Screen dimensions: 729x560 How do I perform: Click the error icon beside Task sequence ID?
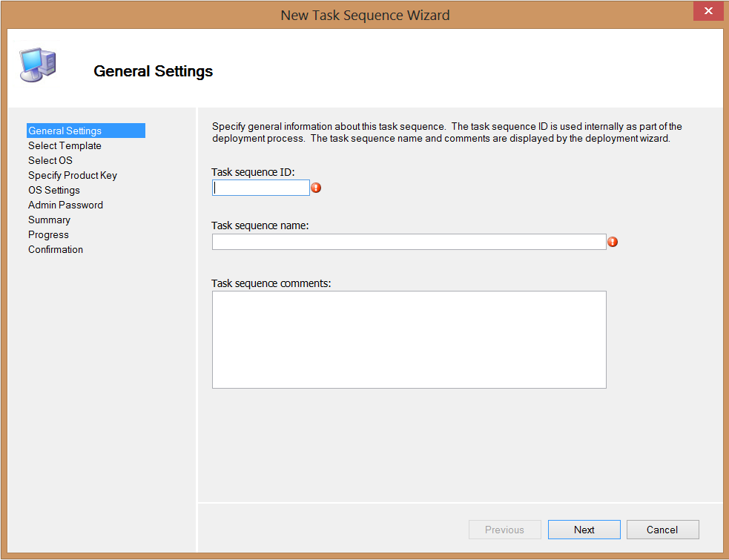point(316,188)
